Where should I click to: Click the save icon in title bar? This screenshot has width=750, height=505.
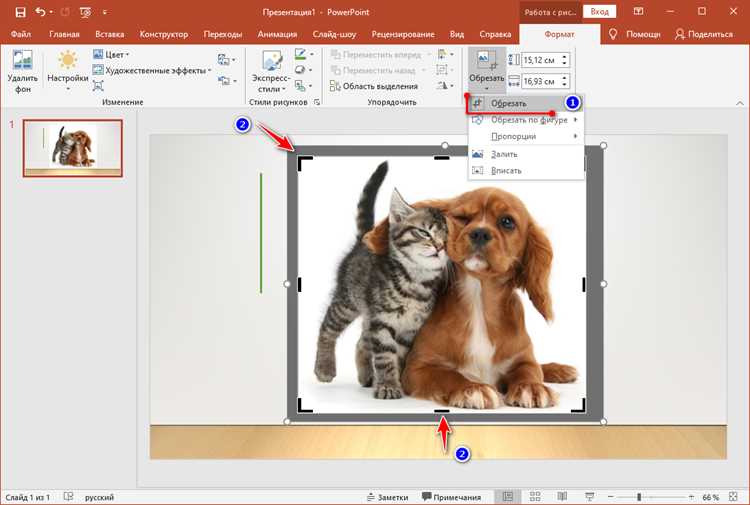(20, 12)
